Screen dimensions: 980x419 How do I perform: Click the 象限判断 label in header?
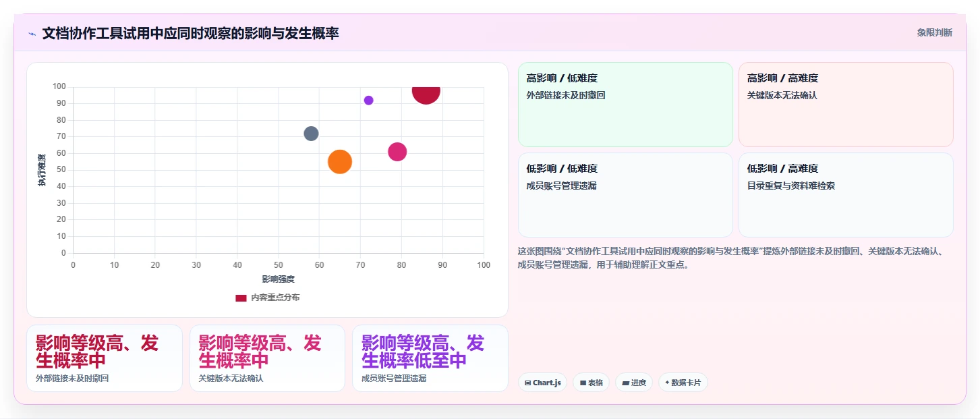[934, 32]
